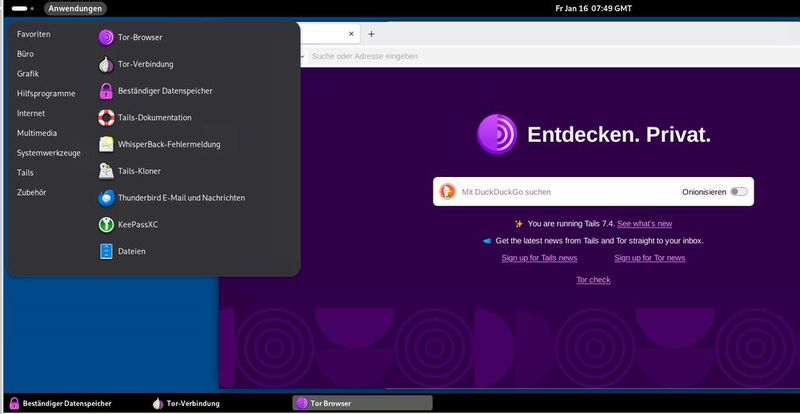800x414 pixels.
Task: Select the Internet category
Action: (x=31, y=113)
